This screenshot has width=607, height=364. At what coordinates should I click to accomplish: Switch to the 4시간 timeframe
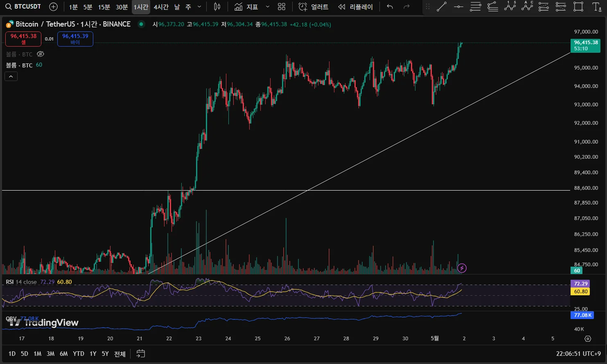click(x=161, y=7)
